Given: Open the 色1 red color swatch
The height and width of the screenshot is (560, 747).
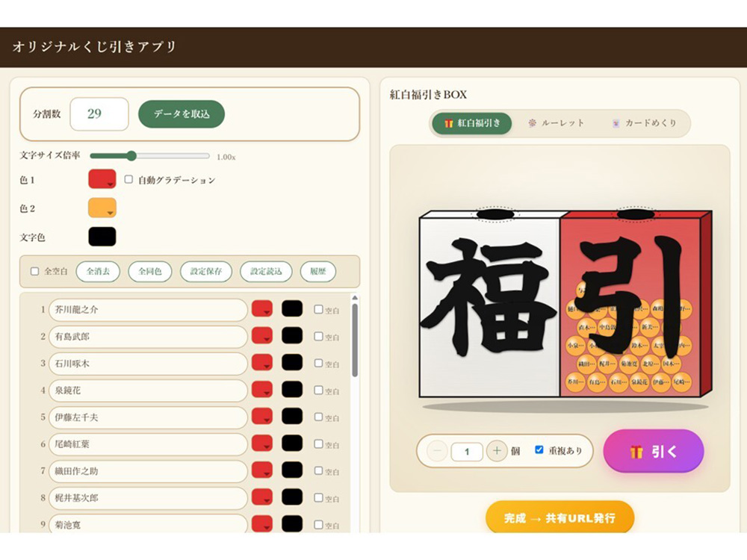Looking at the screenshot, I should click(102, 179).
